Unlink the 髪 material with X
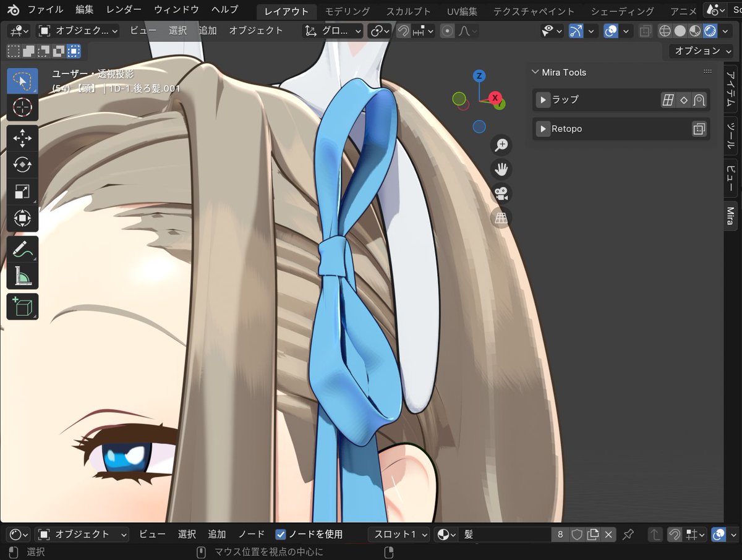Screen dimensions: 742x560 click(x=609, y=534)
